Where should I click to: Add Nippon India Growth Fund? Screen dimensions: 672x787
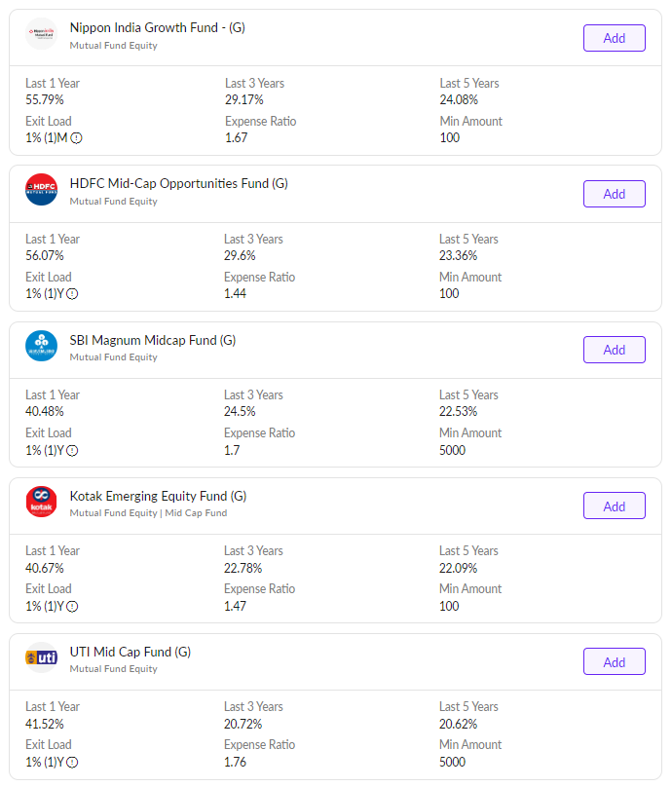614,38
